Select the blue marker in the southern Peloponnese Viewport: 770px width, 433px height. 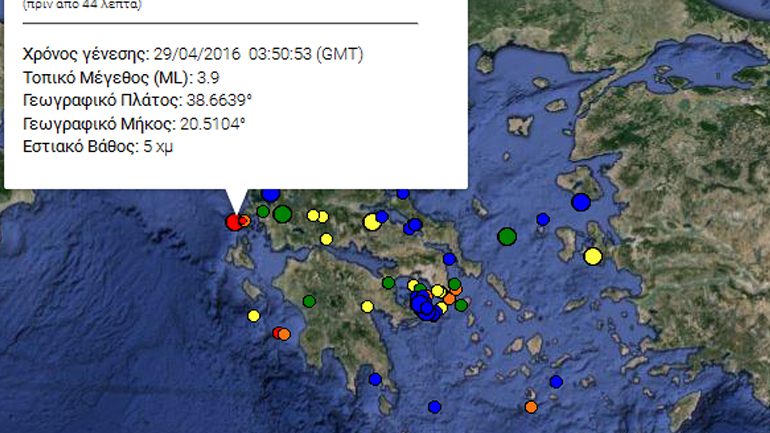(375, 379)
